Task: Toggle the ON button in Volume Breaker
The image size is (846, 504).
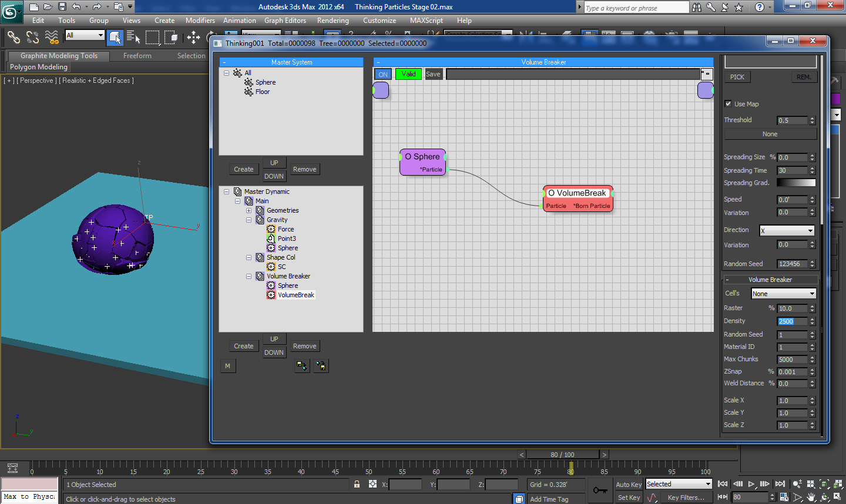Action: (x=383, y=74)
